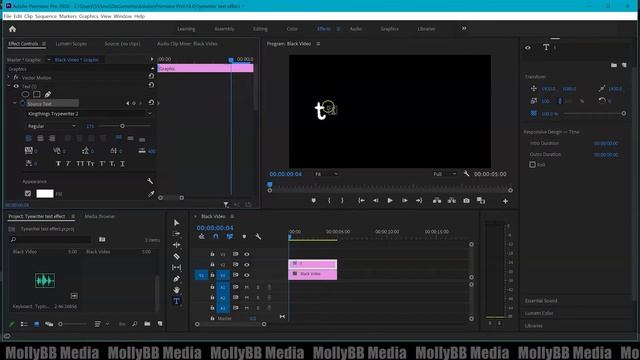Select the Razor tool
Image resolution: width=640 pixels, height=360 pixels.
[176, 256]
